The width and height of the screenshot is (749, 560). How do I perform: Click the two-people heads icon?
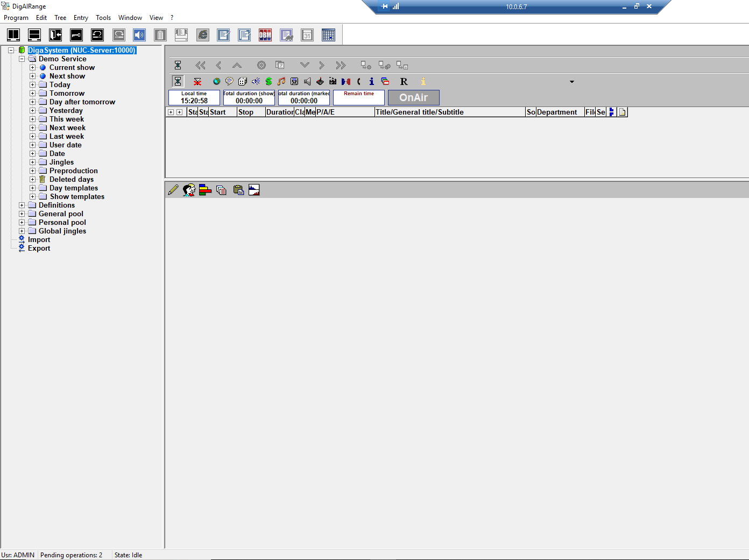(189, 190)
